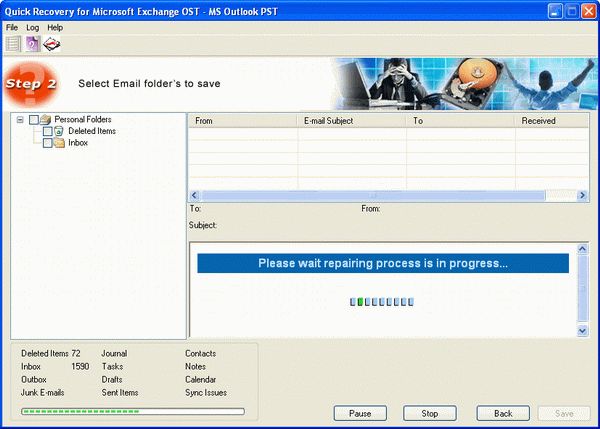Click the Stop button
600x429 pixels.
[x=430, y=413]
